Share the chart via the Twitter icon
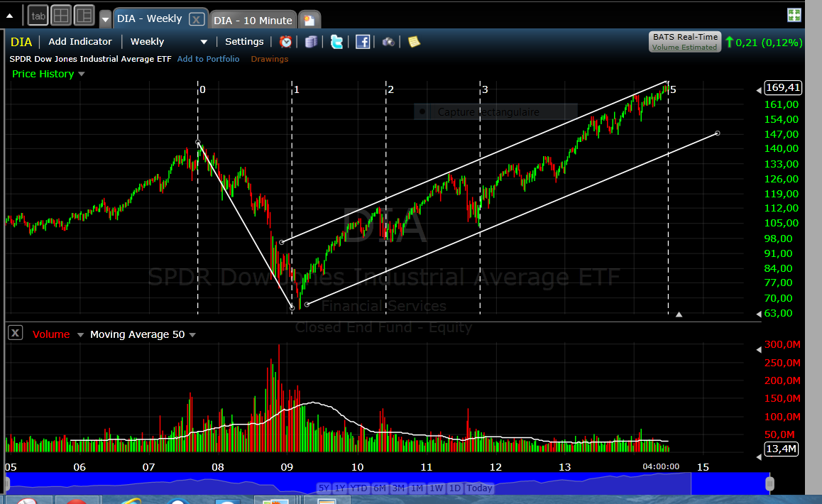The width and height of the screenshot is (822, 504). tap(336, 42)
